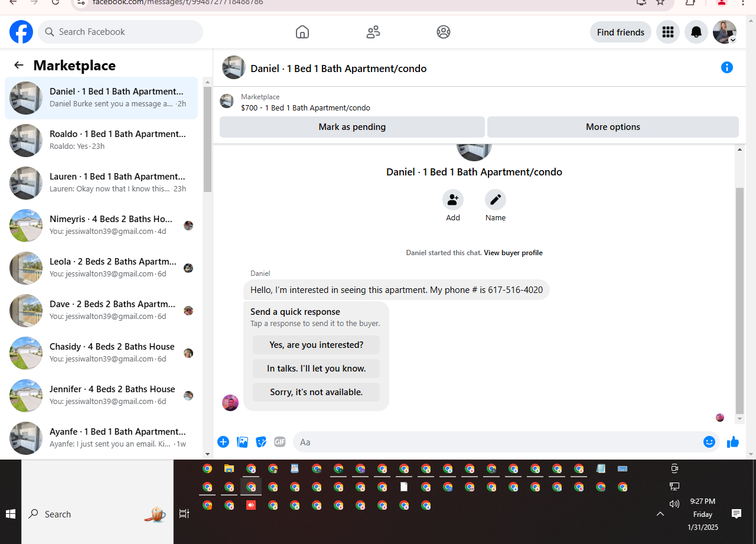Open the $700 listing link under Marketplace
756x544 pixels.
(305, 108)
